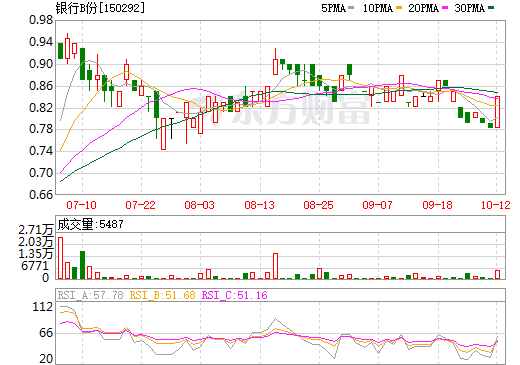Click the 08-03 date axis label

[199, 205]
